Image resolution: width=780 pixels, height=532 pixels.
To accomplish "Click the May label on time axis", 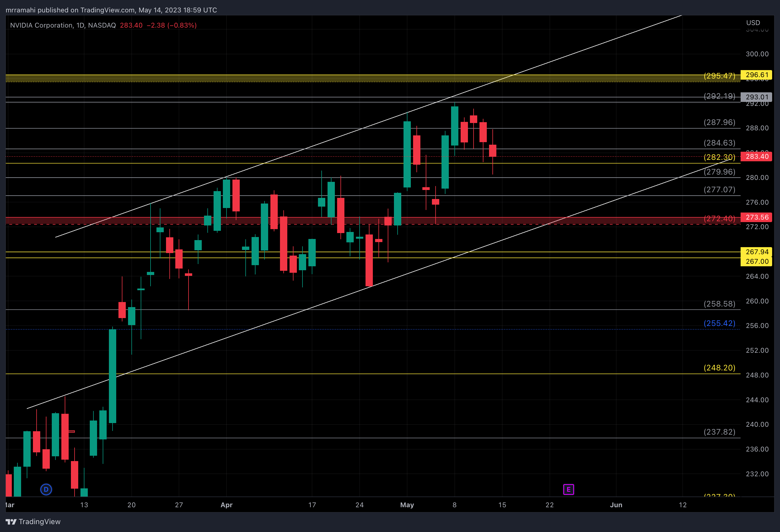I will [407, 505].
